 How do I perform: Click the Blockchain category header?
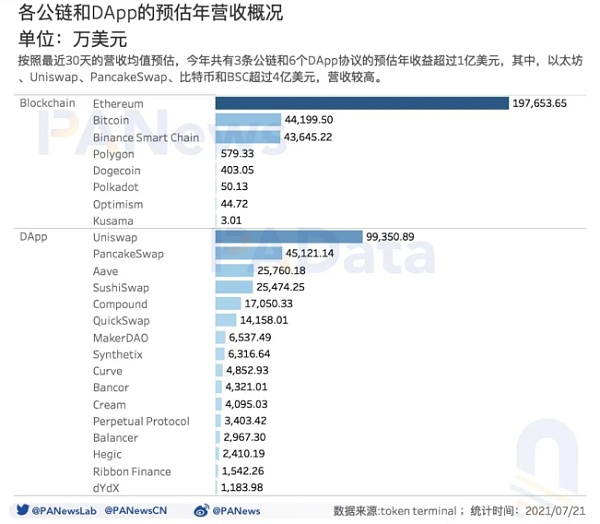tap(47, 103)
